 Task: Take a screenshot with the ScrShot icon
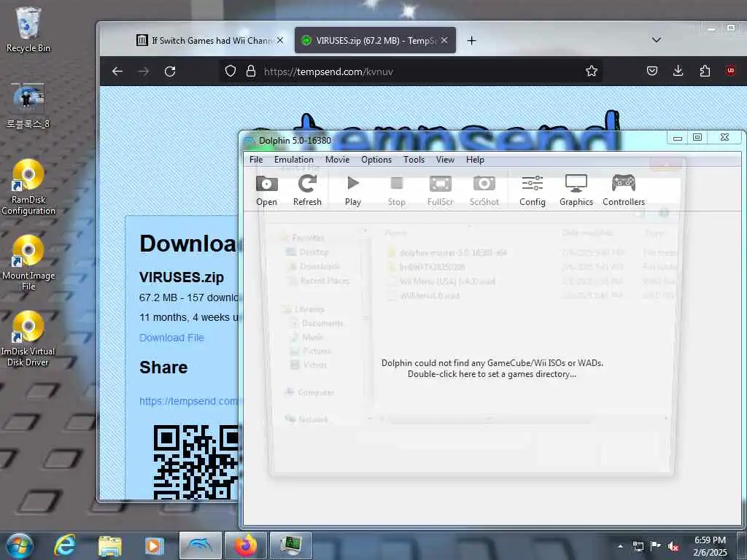(484, 190)
